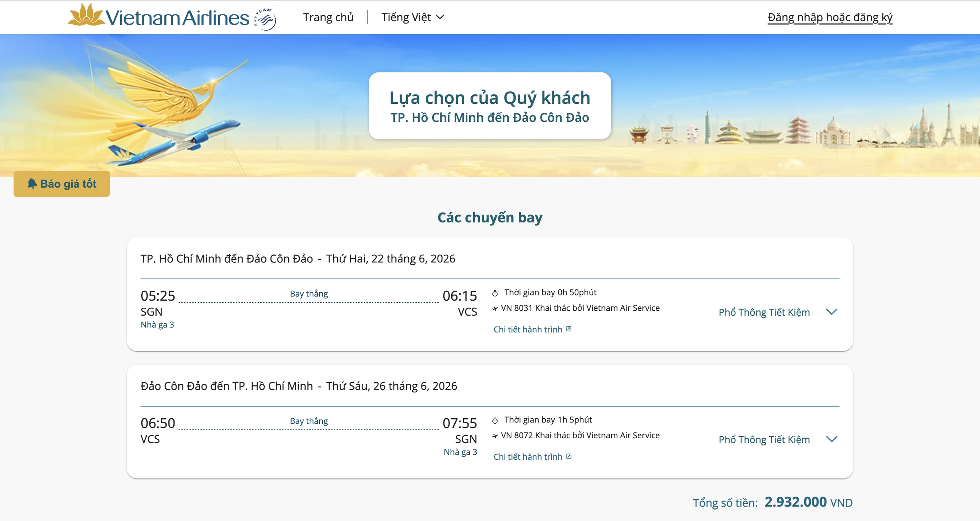Expand Phổ Thông Tiết Kiệm chevron for VN 8072
Image resolution: width=980 pixels, height=521 pixels.
pos(831,439)
